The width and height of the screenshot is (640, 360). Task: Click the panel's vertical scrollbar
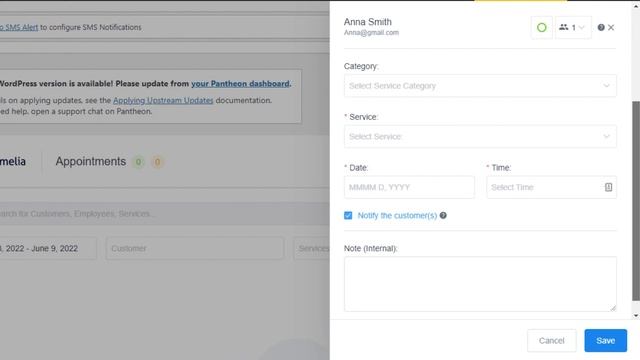point(636,200)
